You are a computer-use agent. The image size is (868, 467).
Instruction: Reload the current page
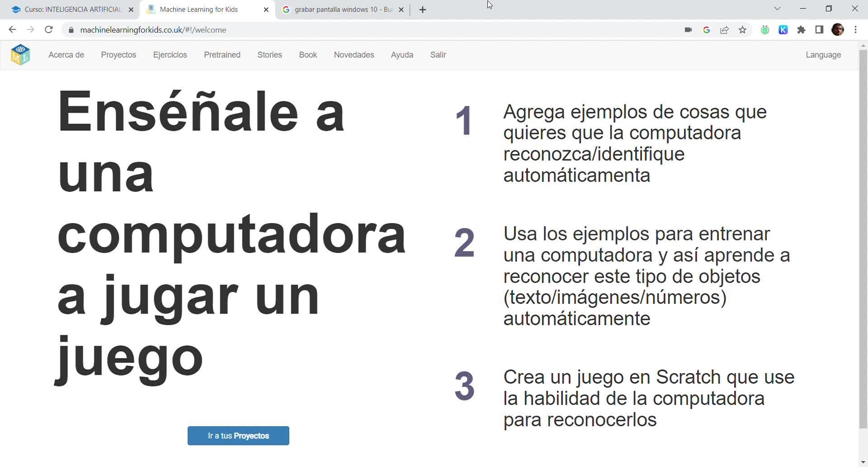coord(49,30)
